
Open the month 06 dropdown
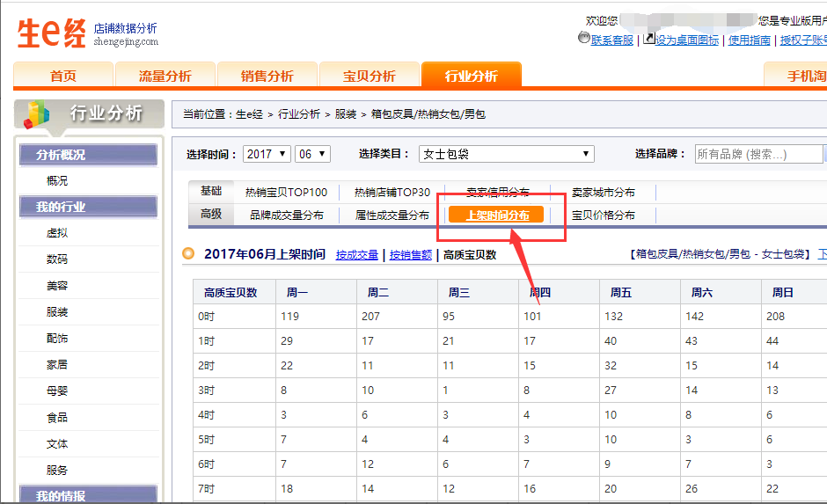[311, 154]
